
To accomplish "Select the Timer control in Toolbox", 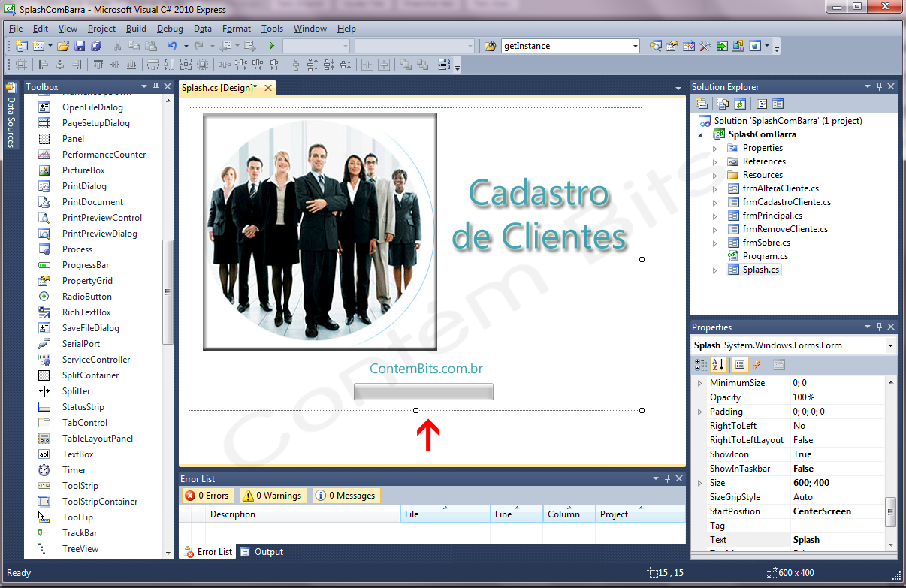I will (x=74, y=470).
